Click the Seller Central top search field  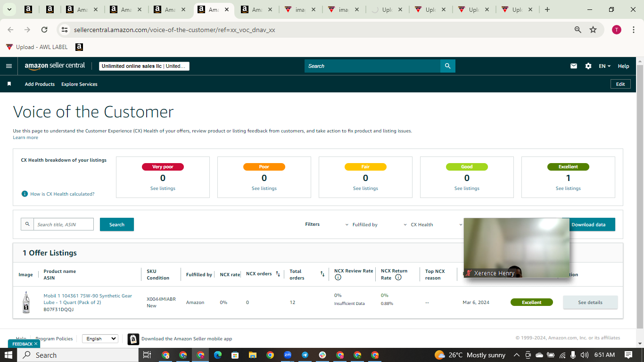372,66
